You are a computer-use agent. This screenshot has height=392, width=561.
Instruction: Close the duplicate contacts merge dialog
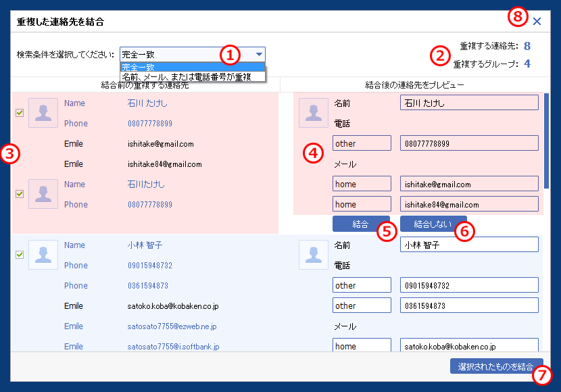537,21
